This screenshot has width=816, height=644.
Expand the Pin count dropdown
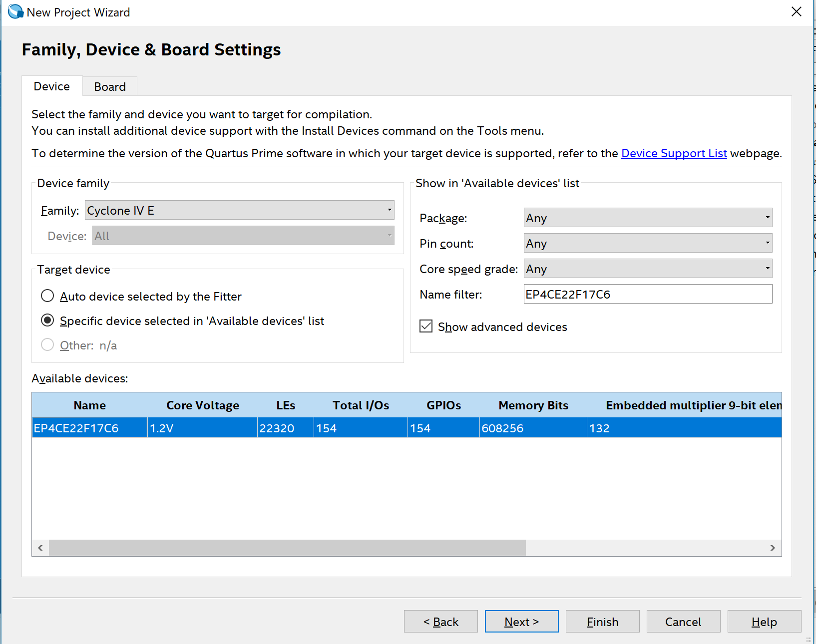[x=648, y=243]
